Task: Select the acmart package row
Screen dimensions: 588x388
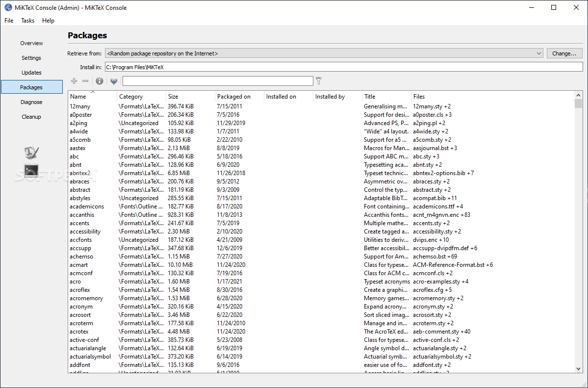Action: (321, 265)
